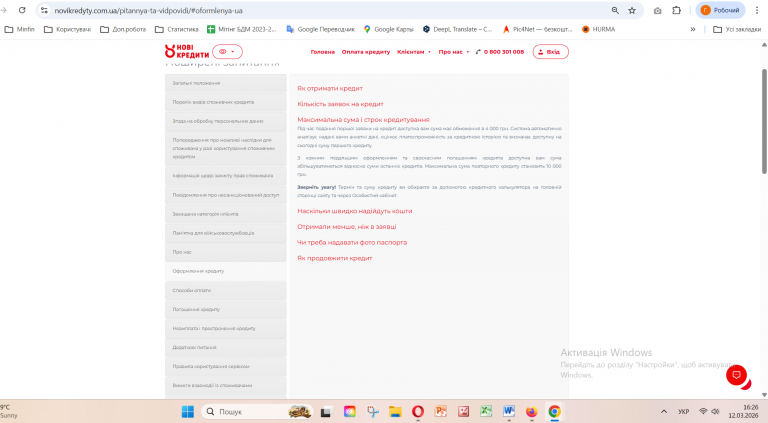Click the volume speaker tray icon

coord(716,411)
